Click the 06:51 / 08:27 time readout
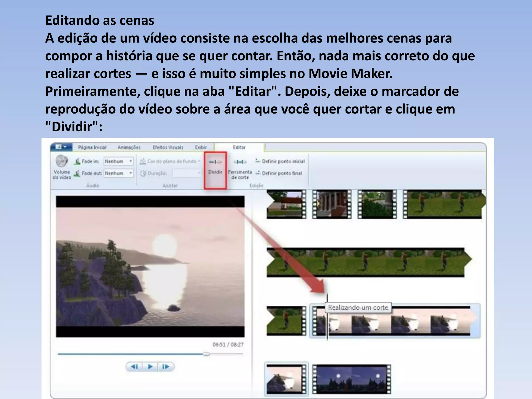Screen dimensions: 532x399 pos(228,344)
